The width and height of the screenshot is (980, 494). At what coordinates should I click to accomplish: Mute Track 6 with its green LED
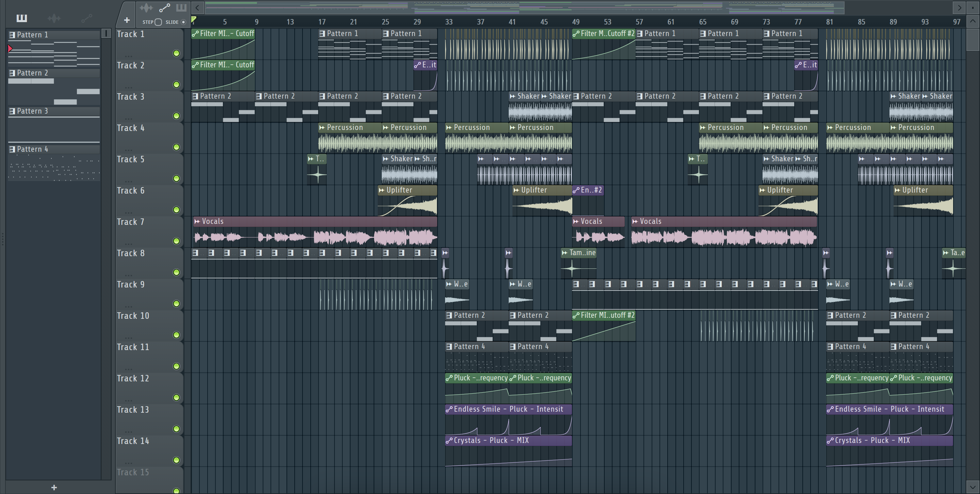(176, 210)
